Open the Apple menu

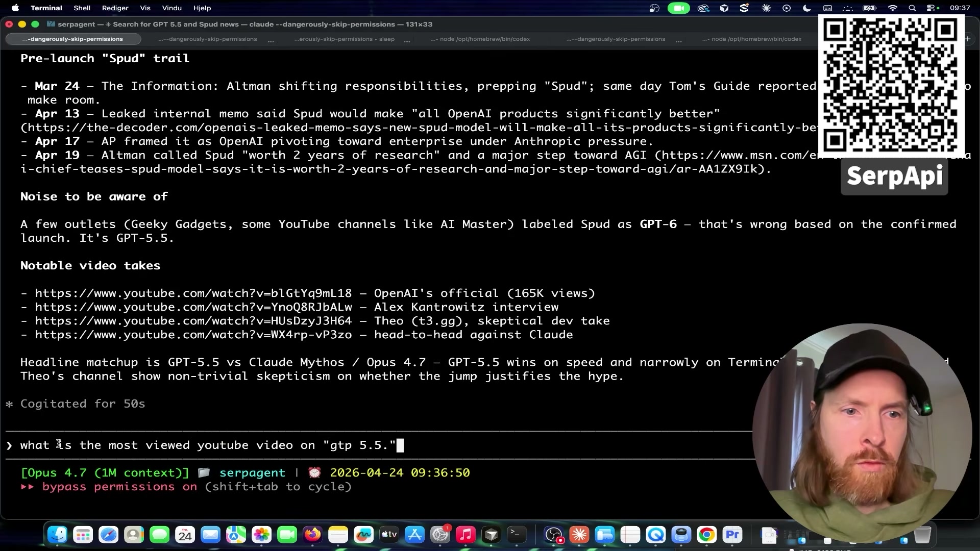click(x=15, y=8)
